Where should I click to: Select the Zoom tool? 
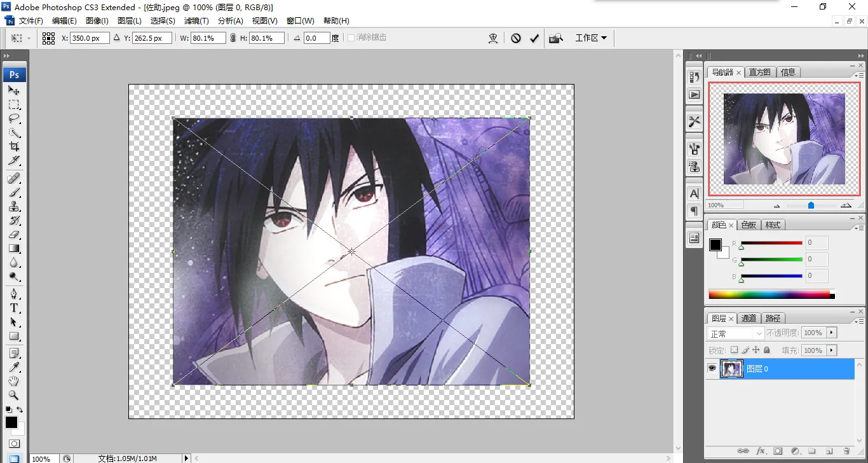[14, 395]
